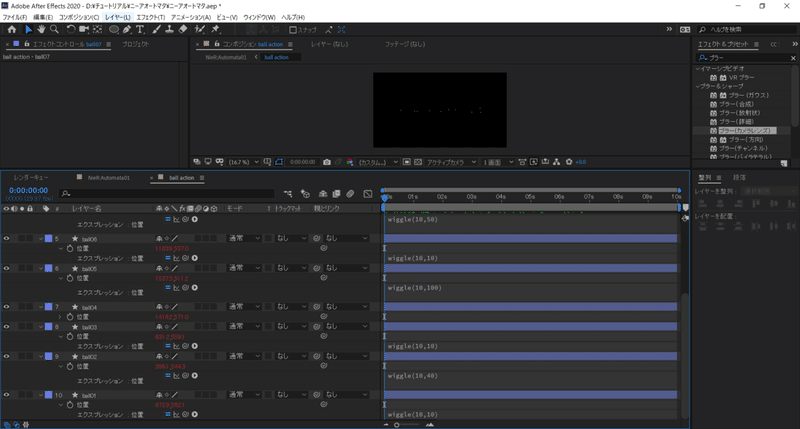Screen dimensions: 800x429
Task: Select the Unified Camera tool
Action: [84, 30]
